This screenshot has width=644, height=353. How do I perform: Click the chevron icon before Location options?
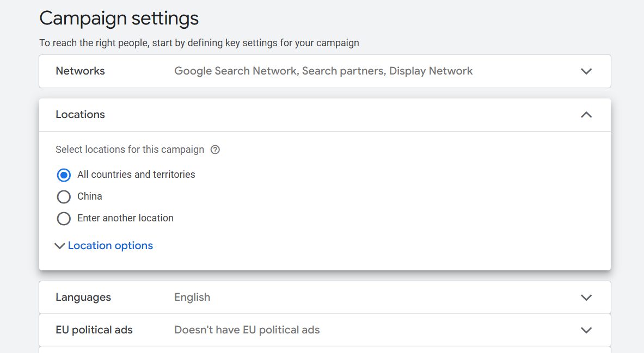coord(60,246)
